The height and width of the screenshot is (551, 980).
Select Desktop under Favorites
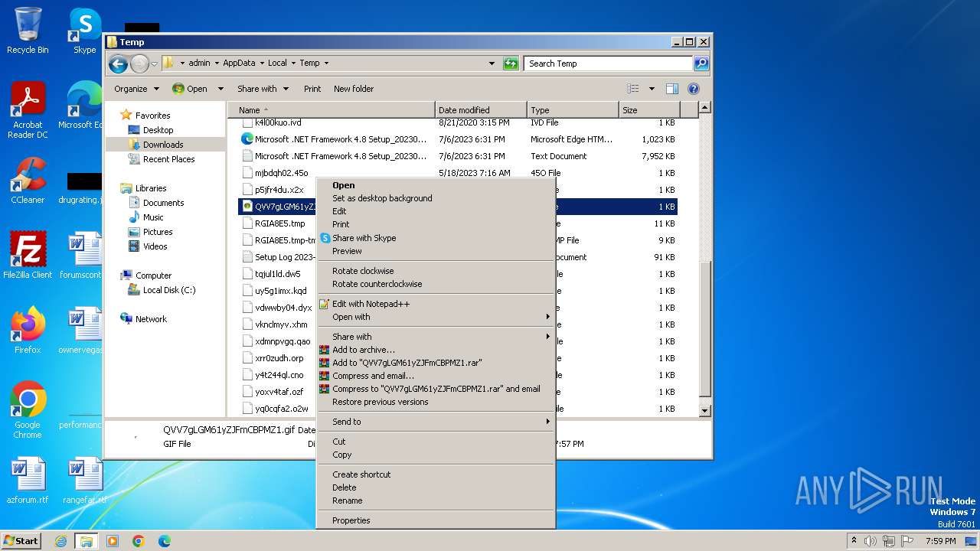[158, 130]
